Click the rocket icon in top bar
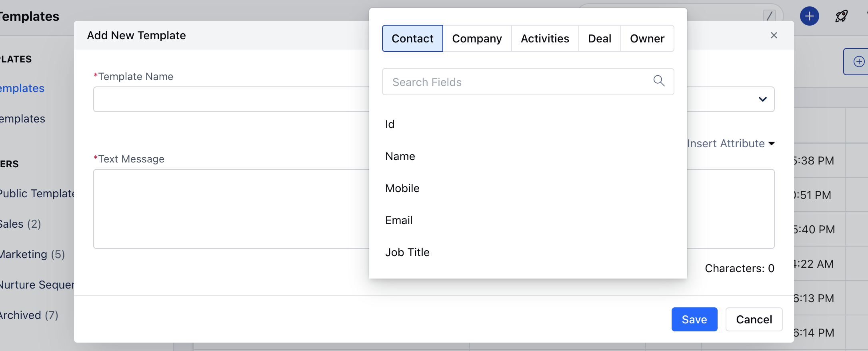This screenshot has height=351, width=868. point(841,16)
